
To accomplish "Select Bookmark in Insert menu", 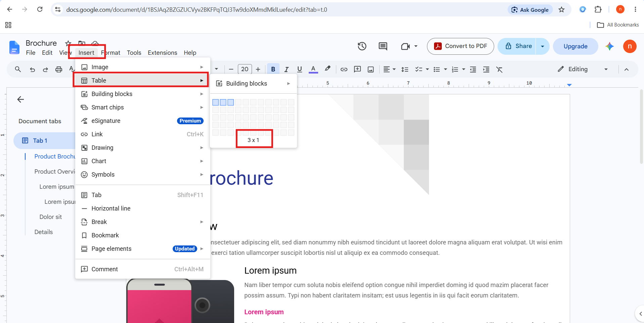I will click(143, 235).
